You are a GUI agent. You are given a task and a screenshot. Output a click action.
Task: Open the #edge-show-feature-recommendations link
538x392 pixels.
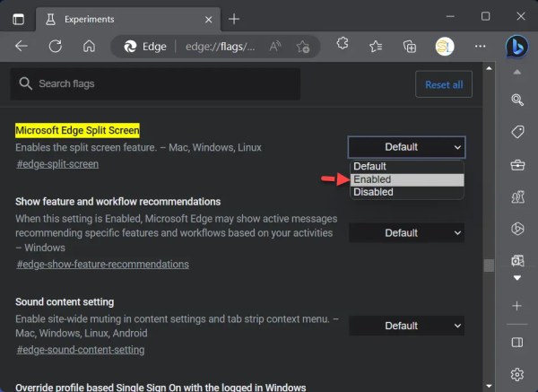pos(103,265)
